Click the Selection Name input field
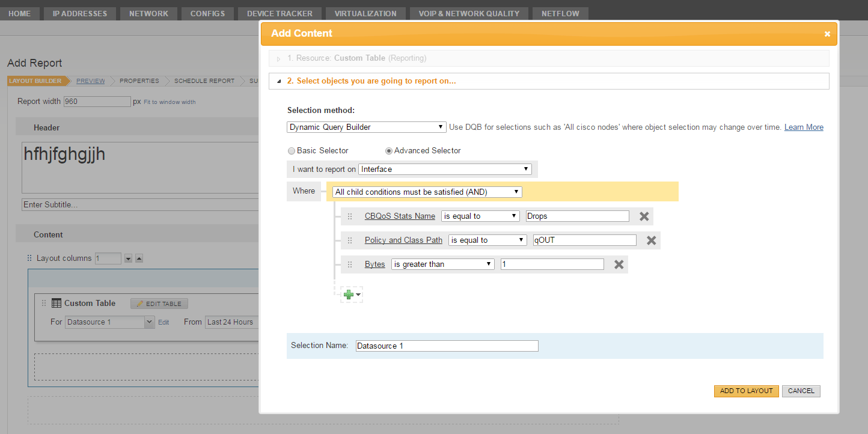Image resolution: width=868 pixels, height=434 pixels. pyautogui.click(x=447, y=346)
